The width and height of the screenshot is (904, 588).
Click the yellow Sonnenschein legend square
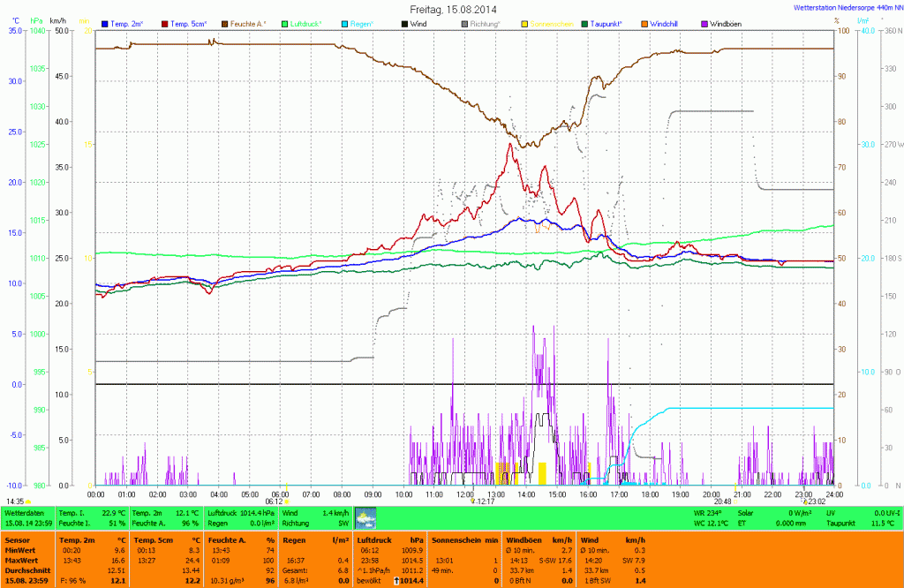click(x=524, y=23)
